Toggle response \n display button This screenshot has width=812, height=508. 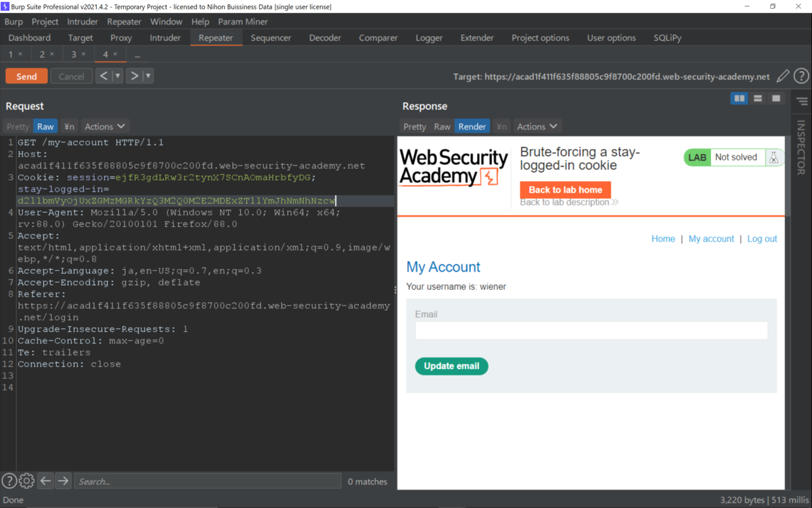[501, 127]
